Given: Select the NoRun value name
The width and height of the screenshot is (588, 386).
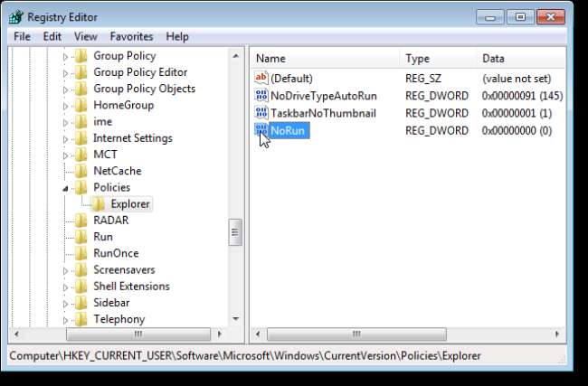Looking at the screenshot, I should 288,130.
